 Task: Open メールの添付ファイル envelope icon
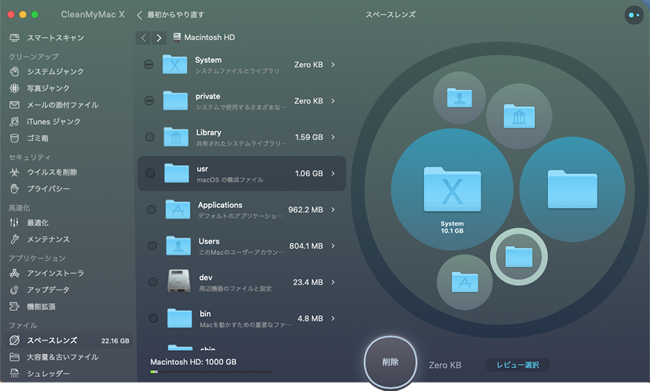pyautogui.click(x=15, y=105)
